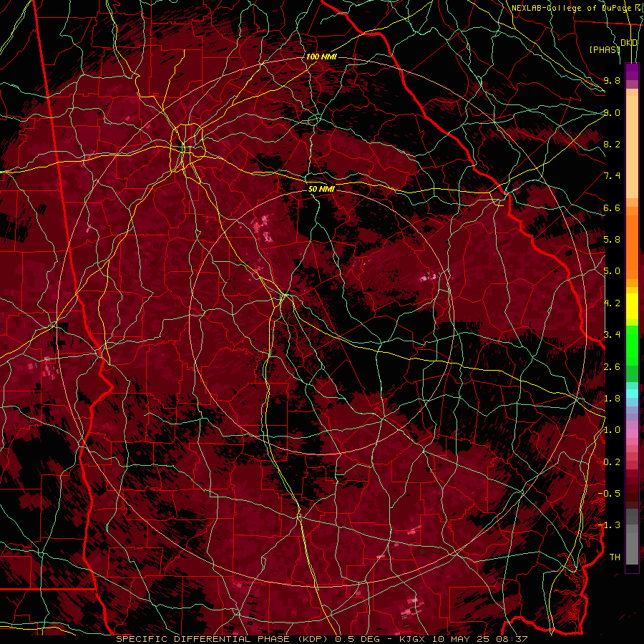Pick the bright green segment of the color bar
This screenshot has width=644, height=644.
(x=632, y=345)
